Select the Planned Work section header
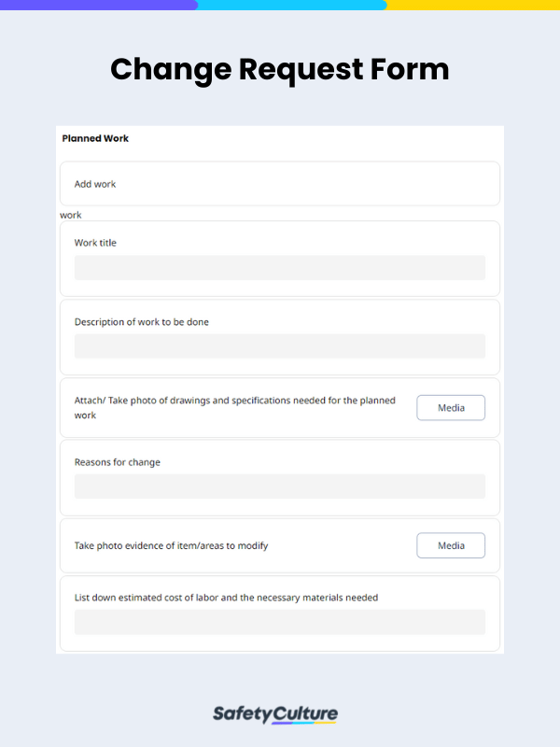The image size is (560, 747). pos(95,138)
